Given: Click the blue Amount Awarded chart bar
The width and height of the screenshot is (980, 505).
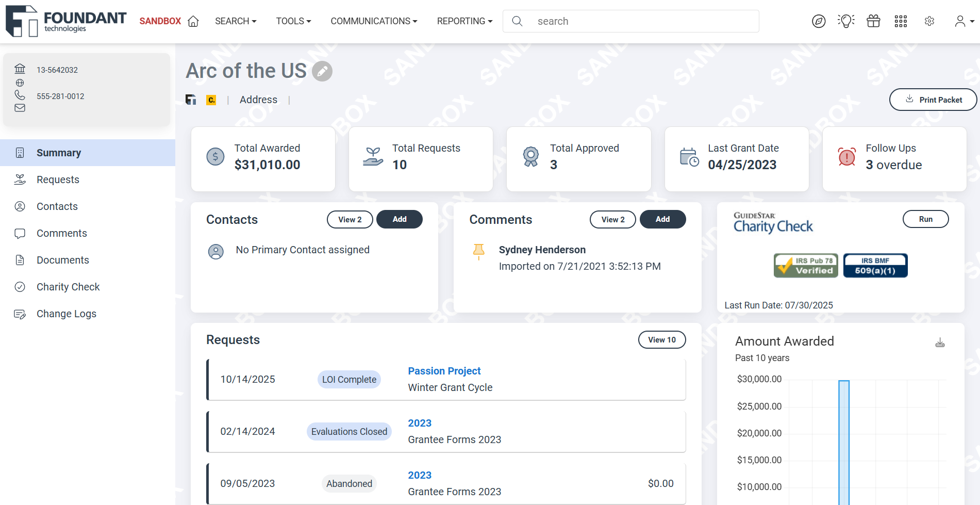Looking at the screenshot, I should tap(844, 442).
